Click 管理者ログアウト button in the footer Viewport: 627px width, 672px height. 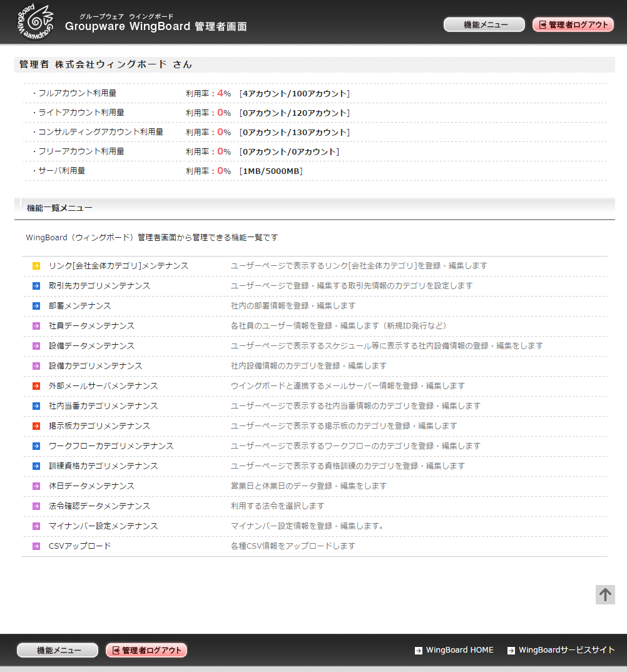pyautogui.click(x=146, y=650)
